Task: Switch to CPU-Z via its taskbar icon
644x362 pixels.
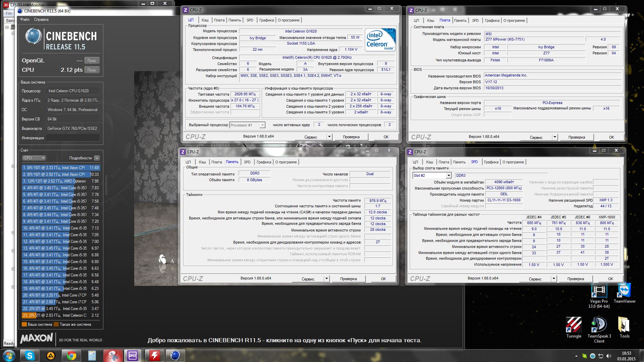Action: click(133, 356)
